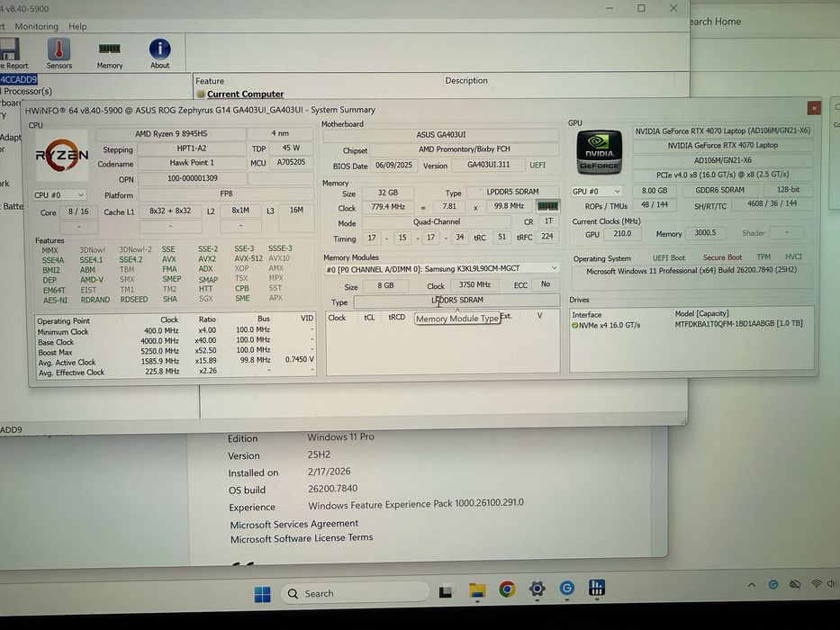Click the GPU clock 210.0 value
840x630 pixels.
click(x=622, y=234)
